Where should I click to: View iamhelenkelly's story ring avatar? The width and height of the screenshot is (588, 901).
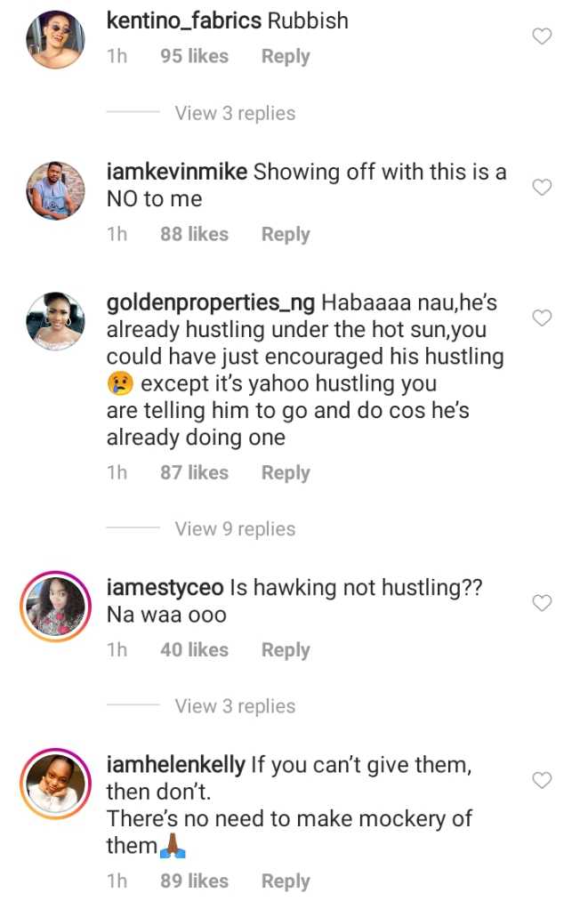55,783
